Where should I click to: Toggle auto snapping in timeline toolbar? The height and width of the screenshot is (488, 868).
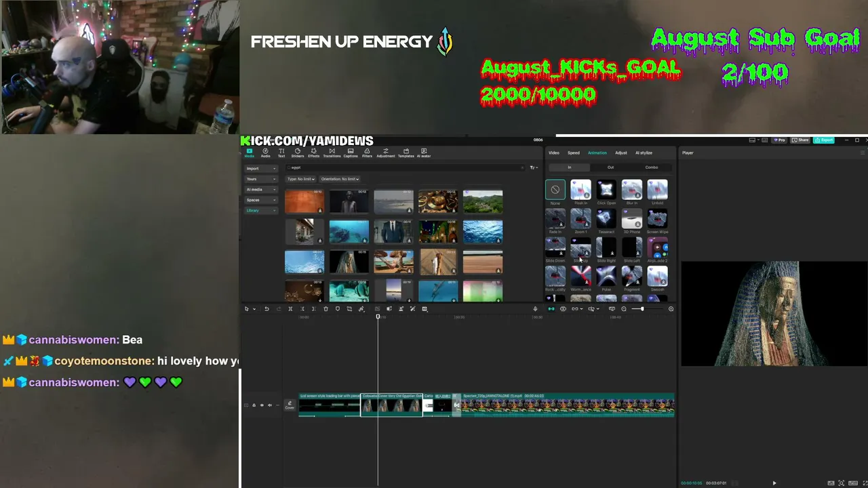[563, 309]
